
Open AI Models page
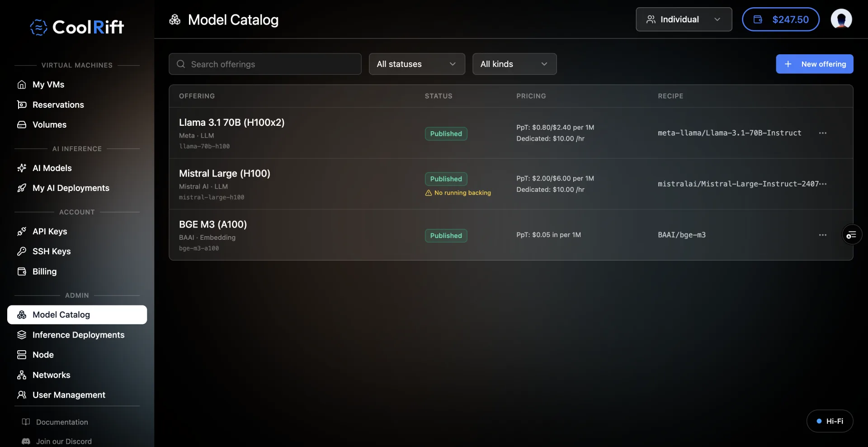click(52, 168)
